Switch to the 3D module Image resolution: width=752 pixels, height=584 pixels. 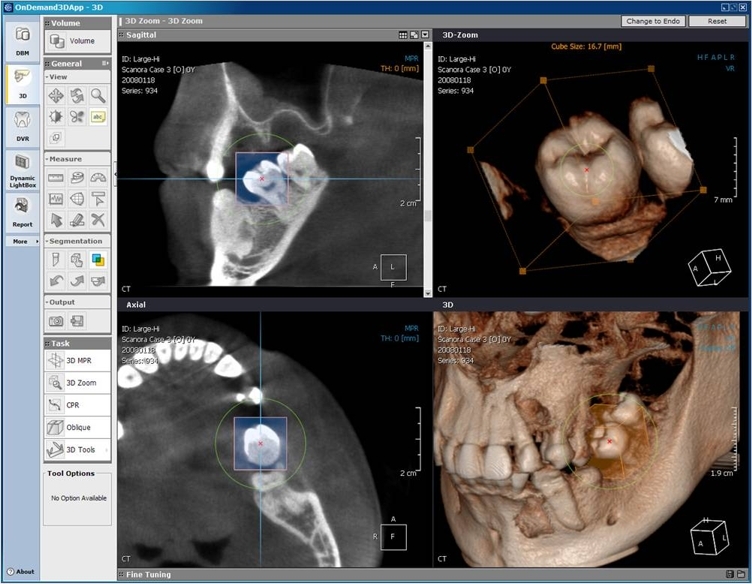click(23, 83)
